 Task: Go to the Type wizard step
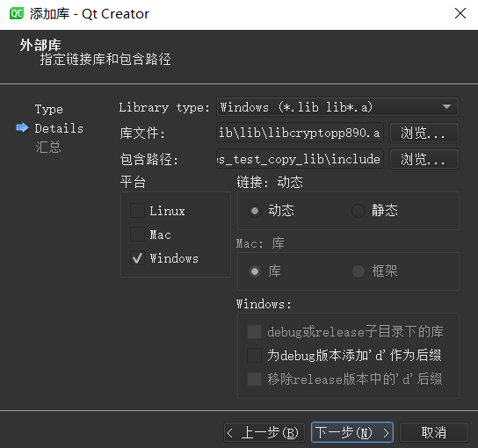pos(49,109)
